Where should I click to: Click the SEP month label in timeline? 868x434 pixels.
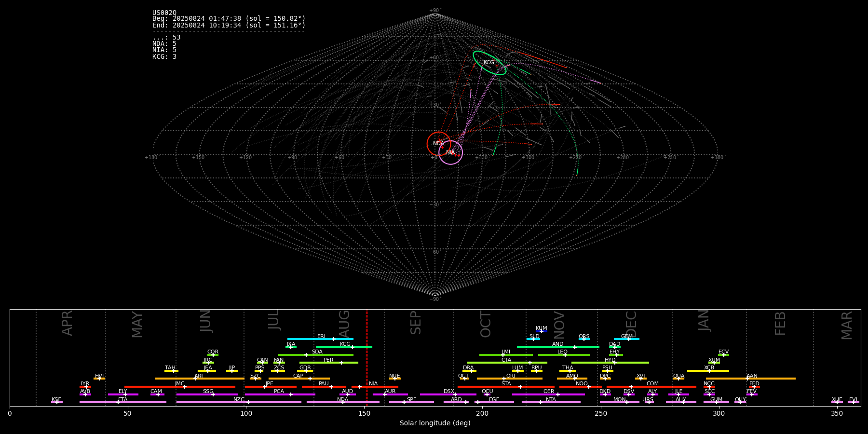pyautogui.click(x=416, y=323)
